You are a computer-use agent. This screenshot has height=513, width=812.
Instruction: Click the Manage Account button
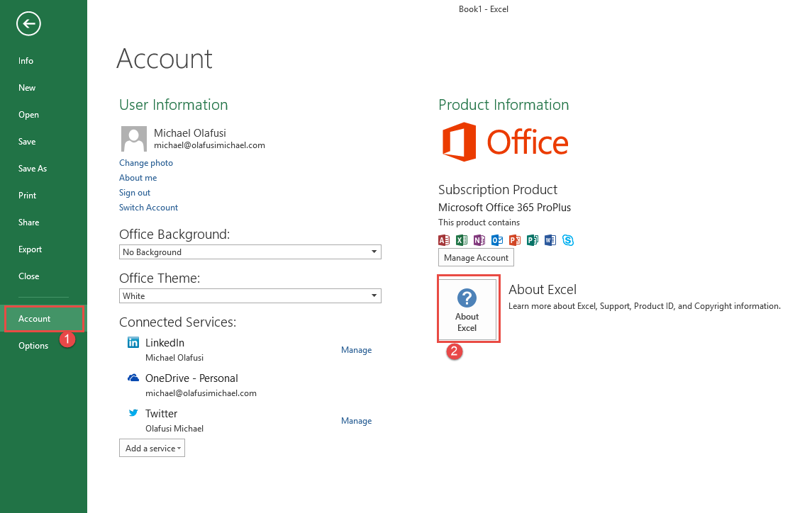[476, 257]
